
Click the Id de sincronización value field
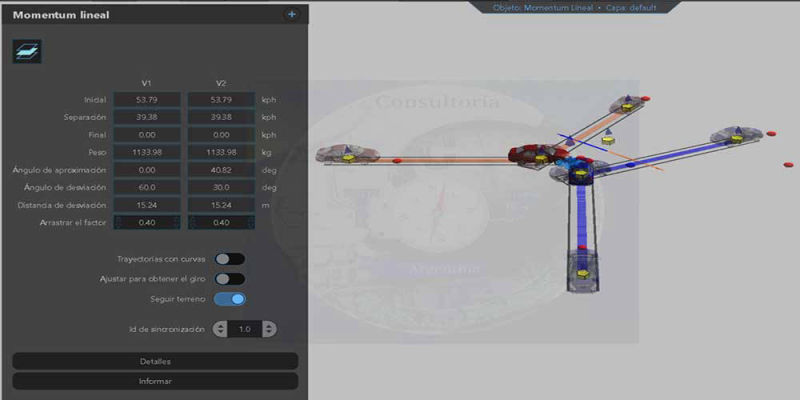point(244,329)
